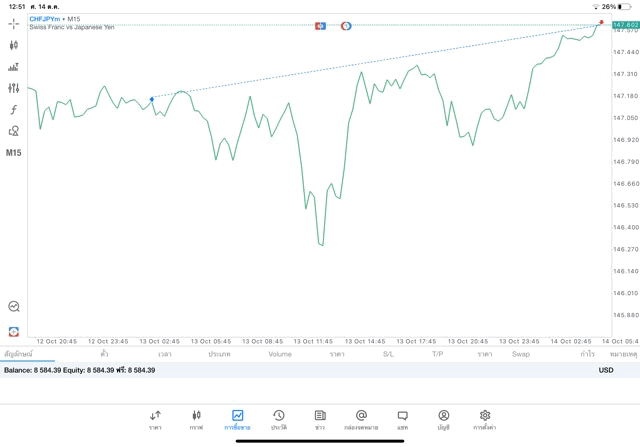The image size is (640, 447).
Task: Open the candlestick chart type icon
Action: pos(13,45)
